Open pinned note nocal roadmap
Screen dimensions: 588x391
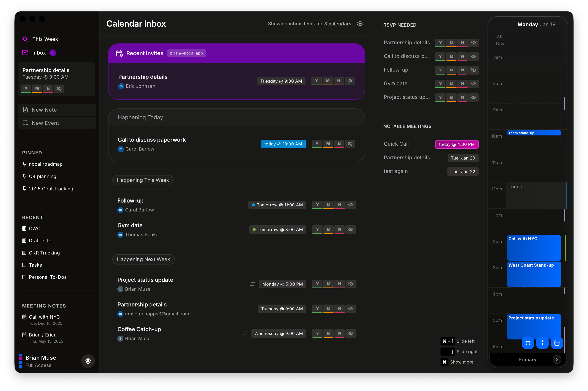pyautogui.click(x=46, y=164)
